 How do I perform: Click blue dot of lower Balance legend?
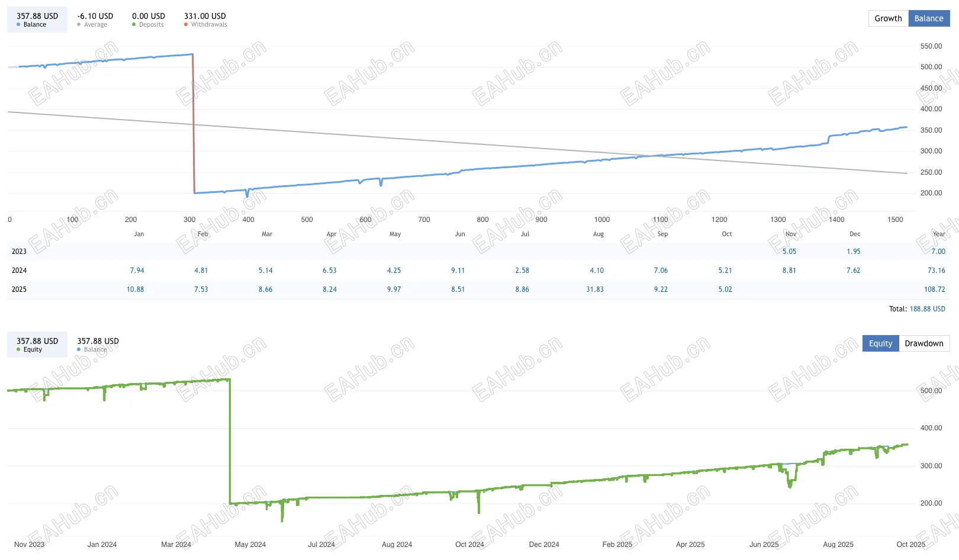click(79, 350)
